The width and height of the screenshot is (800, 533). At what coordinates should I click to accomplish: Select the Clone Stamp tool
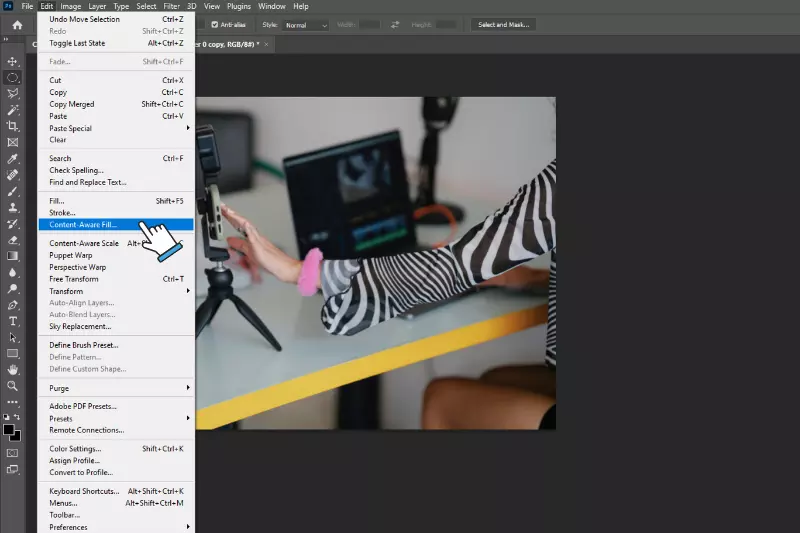click(12, 208)
